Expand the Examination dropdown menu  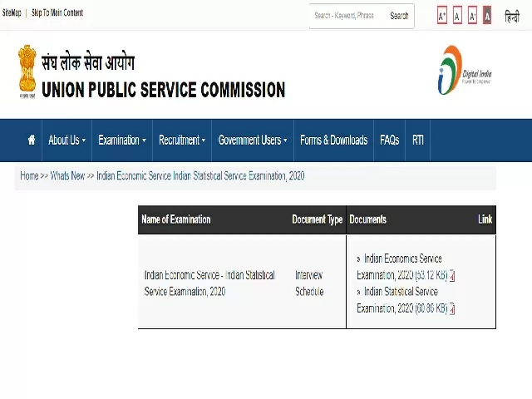(x=122, y=140)
